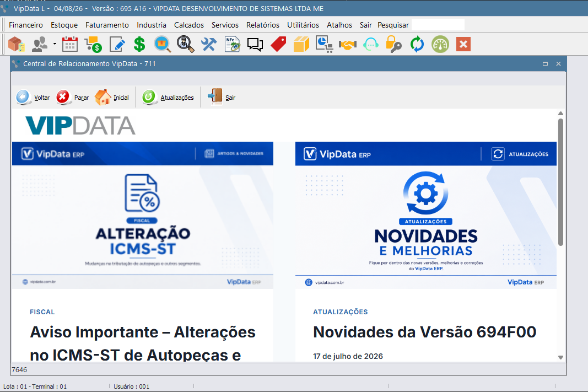Viewport: 588px width, 392px height.
Task: Click the yellow package box icon
Action: [x=301, y=44]
